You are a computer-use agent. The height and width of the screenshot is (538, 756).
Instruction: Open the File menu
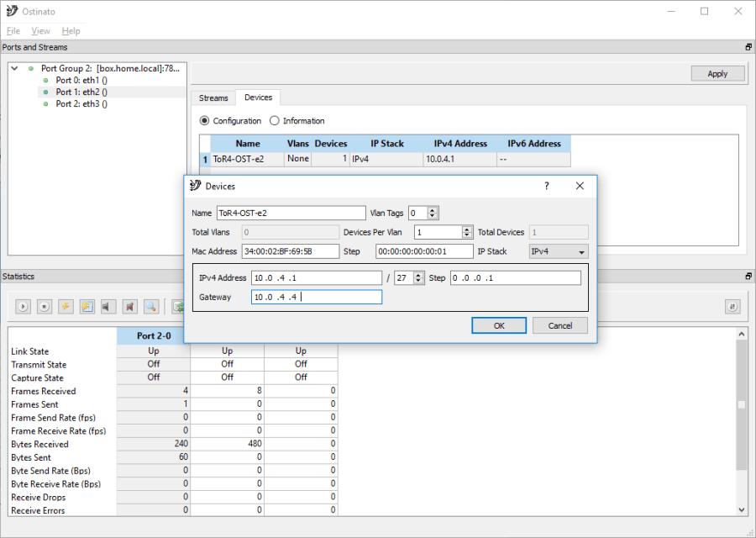click(13, 31)
